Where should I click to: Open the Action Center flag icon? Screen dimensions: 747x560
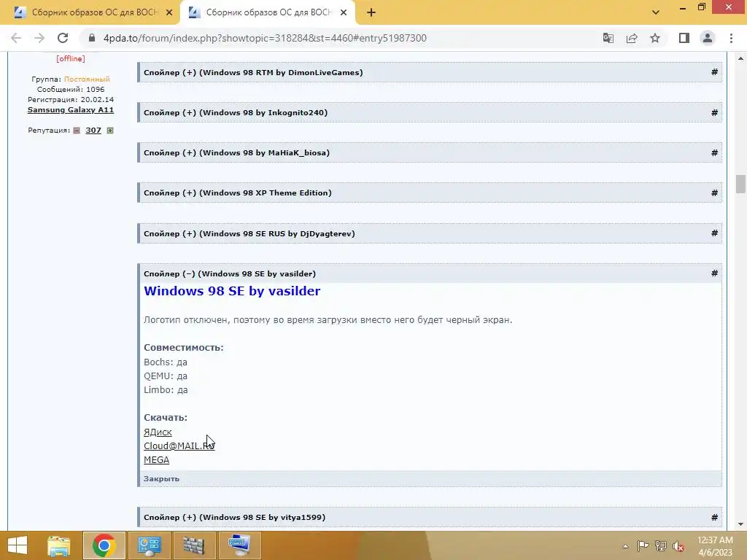click(643, 545)
